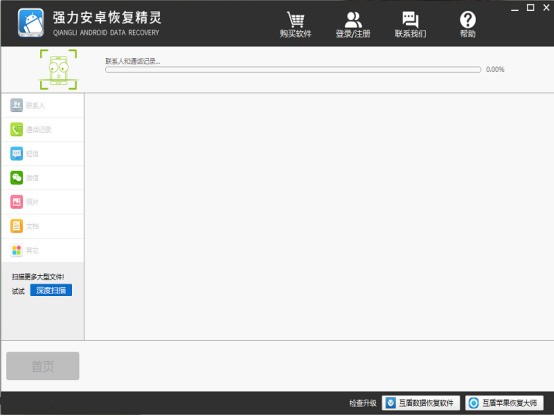Viewport: 554px width, 416px height.
Task: Click the scanning progress bar
Action: pyautogui.click(x=293, y=70)
